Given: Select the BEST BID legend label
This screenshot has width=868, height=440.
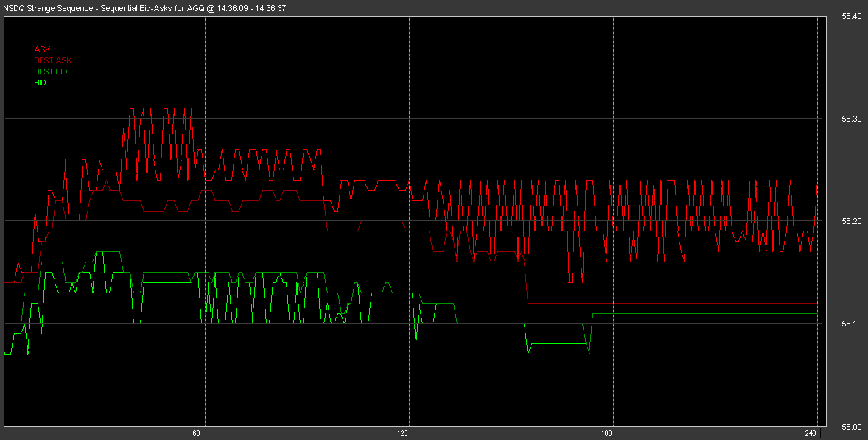Looking at the screenshot, I should [x=51, y=72].
